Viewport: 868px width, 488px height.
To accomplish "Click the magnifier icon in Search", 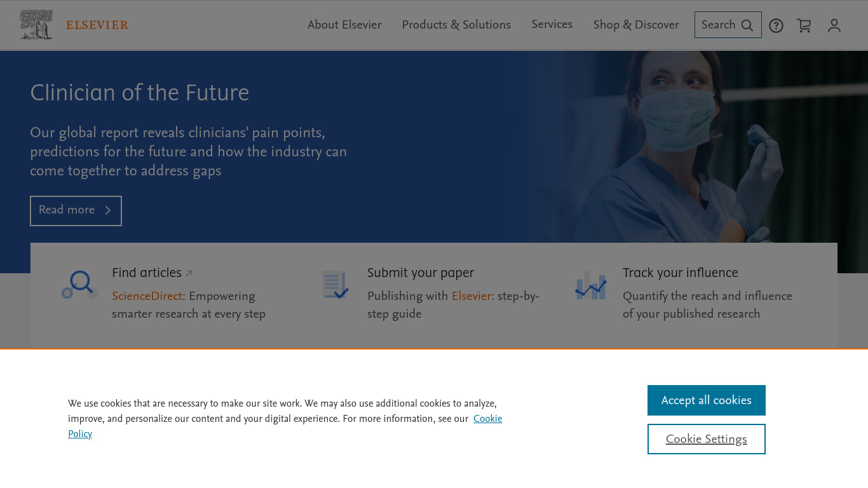I will 747,25.
